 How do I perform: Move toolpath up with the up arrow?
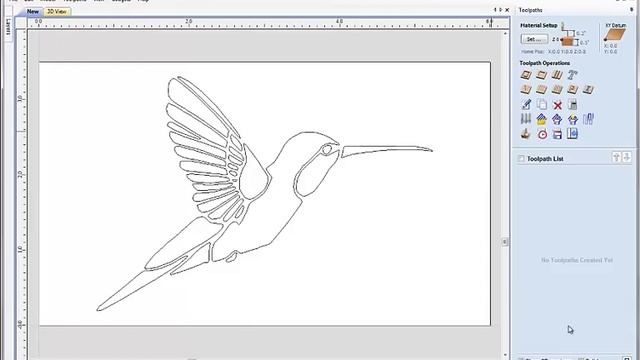(616, 157)
